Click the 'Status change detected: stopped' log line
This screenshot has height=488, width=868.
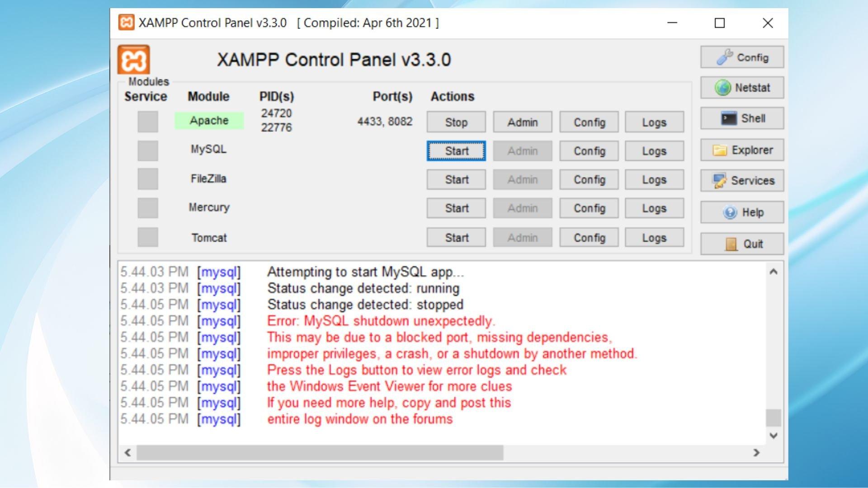[365, 305]
